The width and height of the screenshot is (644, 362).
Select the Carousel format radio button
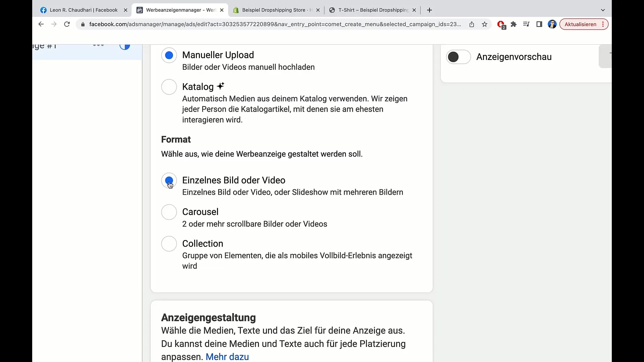pos(169,212)
